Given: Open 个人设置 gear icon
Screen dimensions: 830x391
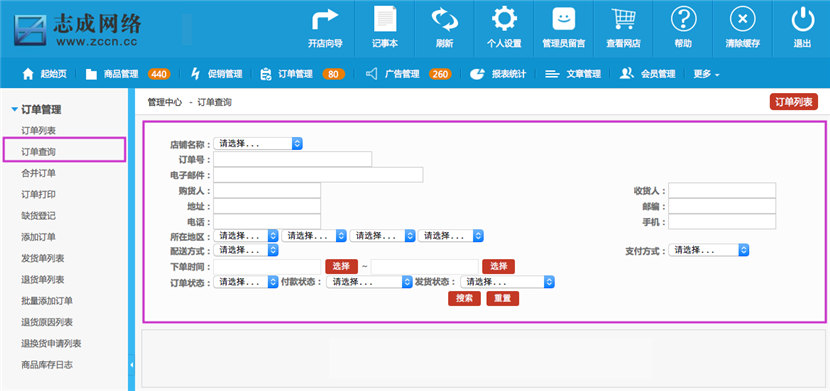Looking at the screenshot, I should [x=504, y=19].
